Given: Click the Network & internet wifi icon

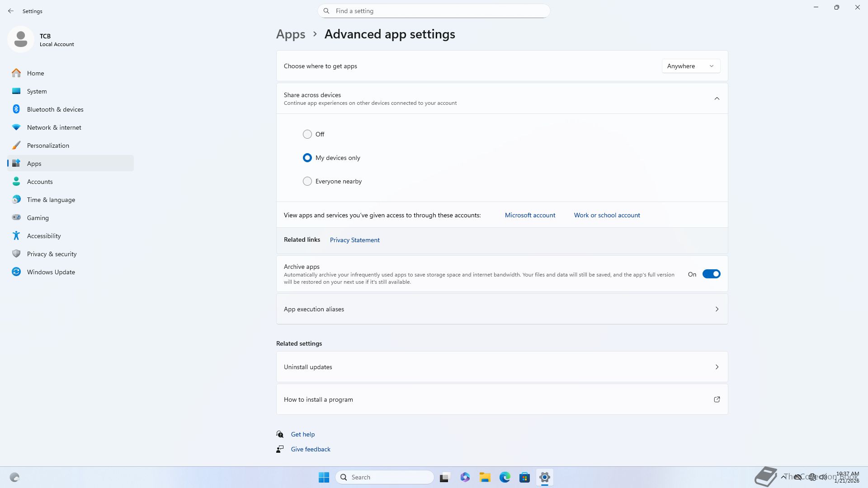Looking at the screenshot, I should click(x=16, y=127).
